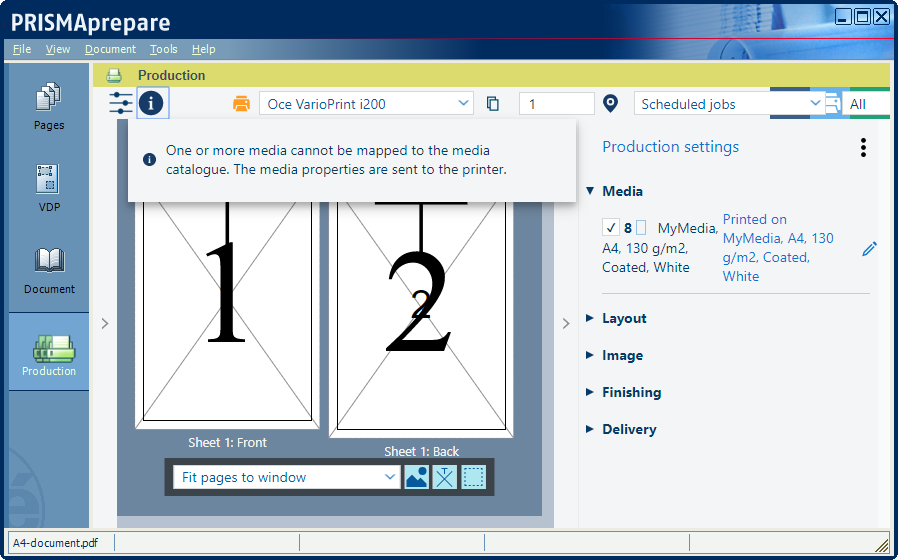Click the information icon in toolbar
This screenshot has height=560, width=898.
tap(153, 103)
